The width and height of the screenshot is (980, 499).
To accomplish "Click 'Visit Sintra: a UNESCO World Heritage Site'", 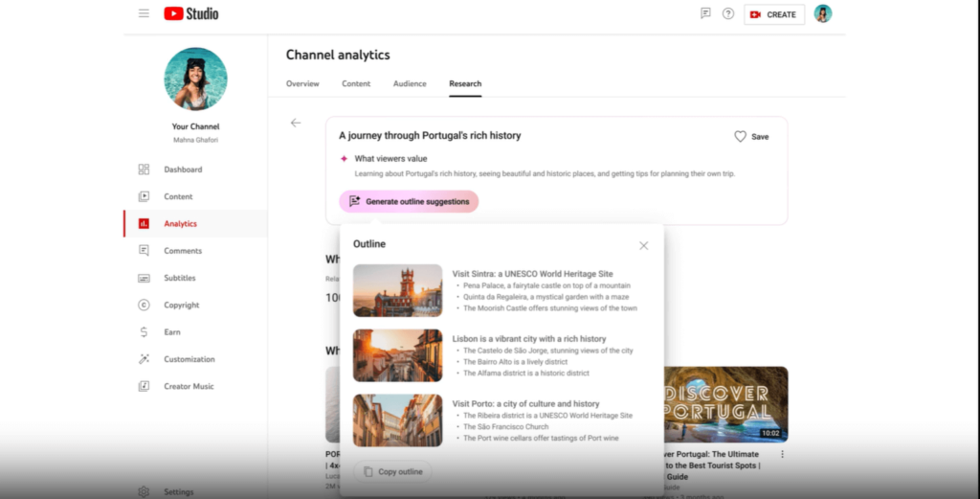I will click(532, 274).
